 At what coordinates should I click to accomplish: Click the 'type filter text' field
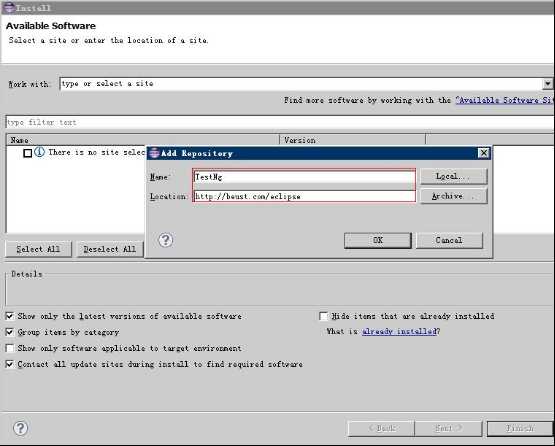click(x=280, y=122)
